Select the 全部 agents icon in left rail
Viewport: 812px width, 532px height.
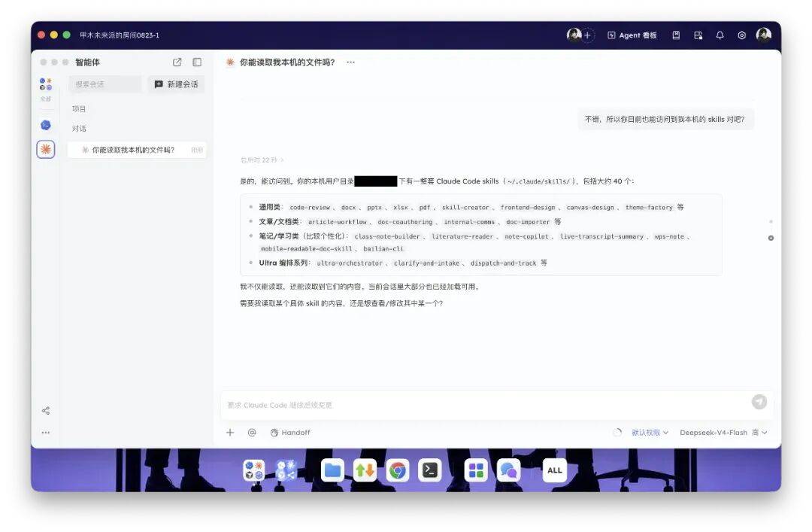(46, 88)
